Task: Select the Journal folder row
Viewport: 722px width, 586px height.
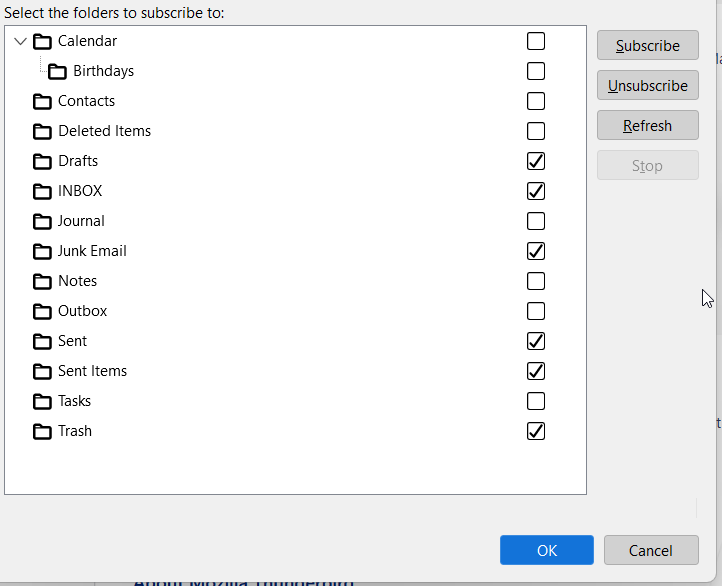Action: coord(81,221)
